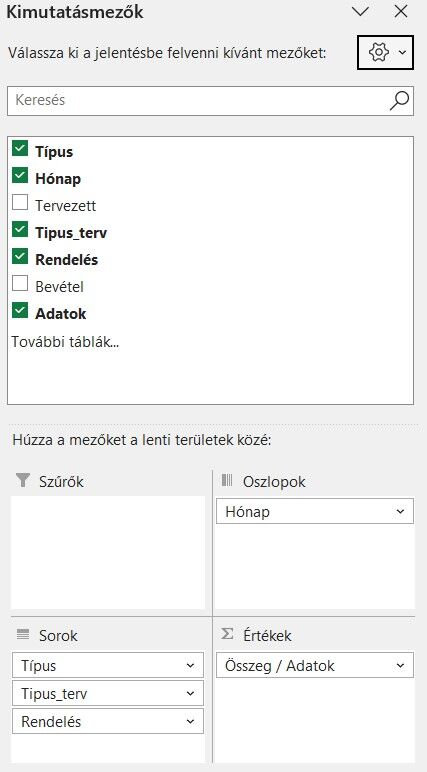Uncheck the Típus field checkbox
This screenshot has height=772, width=427.
(x=20, y=148)
